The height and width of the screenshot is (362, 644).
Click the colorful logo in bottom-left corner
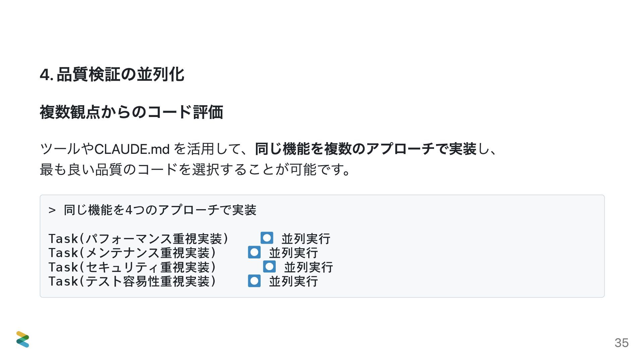click(22, 339)
